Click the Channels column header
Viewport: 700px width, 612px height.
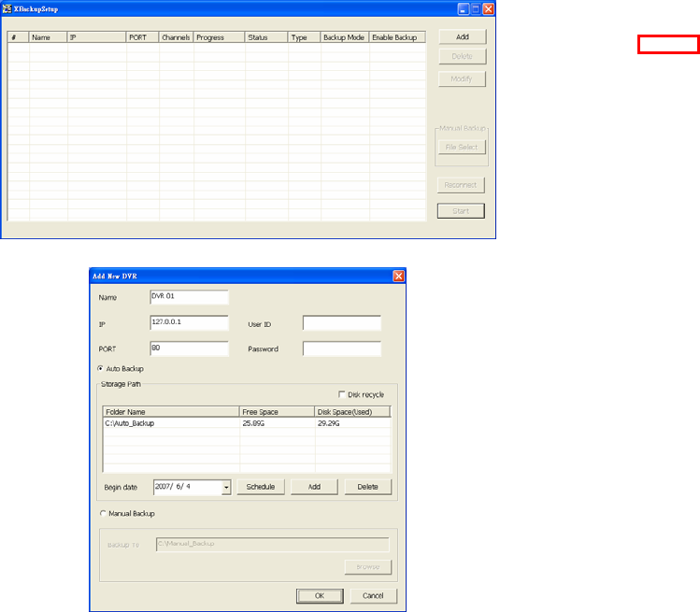coord(176,37)
